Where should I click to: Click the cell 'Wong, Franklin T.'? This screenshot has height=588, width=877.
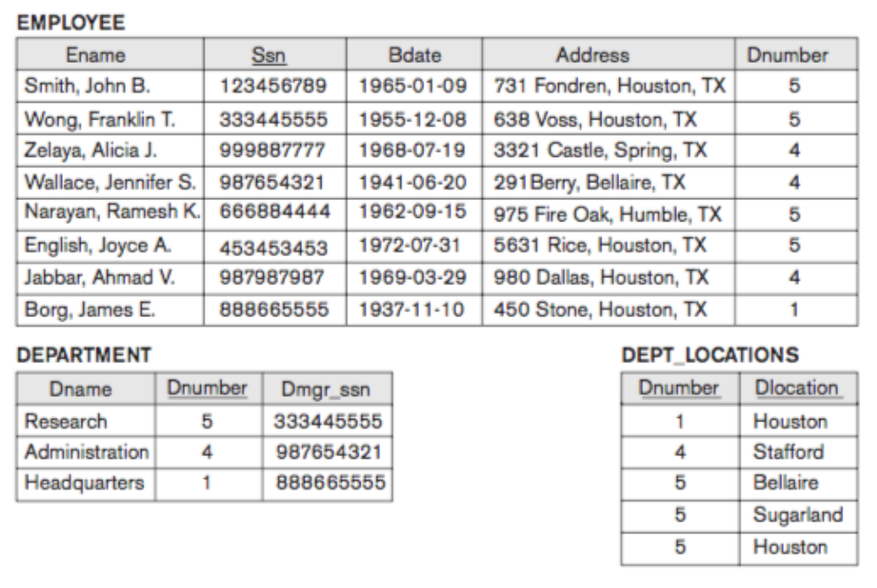point(87,119)
